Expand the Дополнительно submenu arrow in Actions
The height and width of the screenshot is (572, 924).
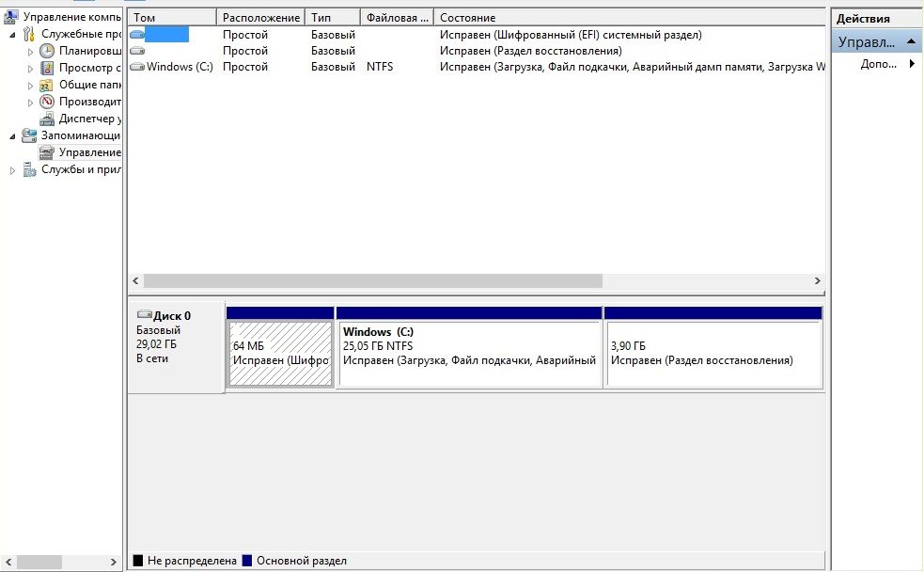pos(911,64)
